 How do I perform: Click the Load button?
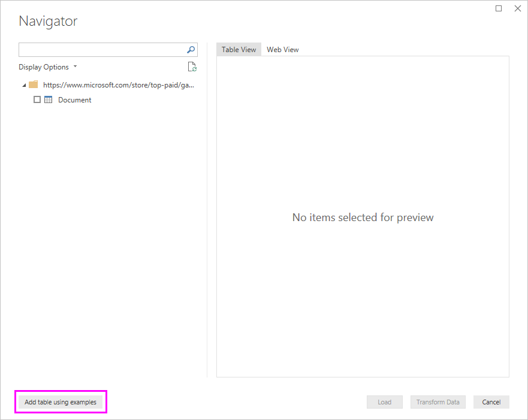click(384, 402)
